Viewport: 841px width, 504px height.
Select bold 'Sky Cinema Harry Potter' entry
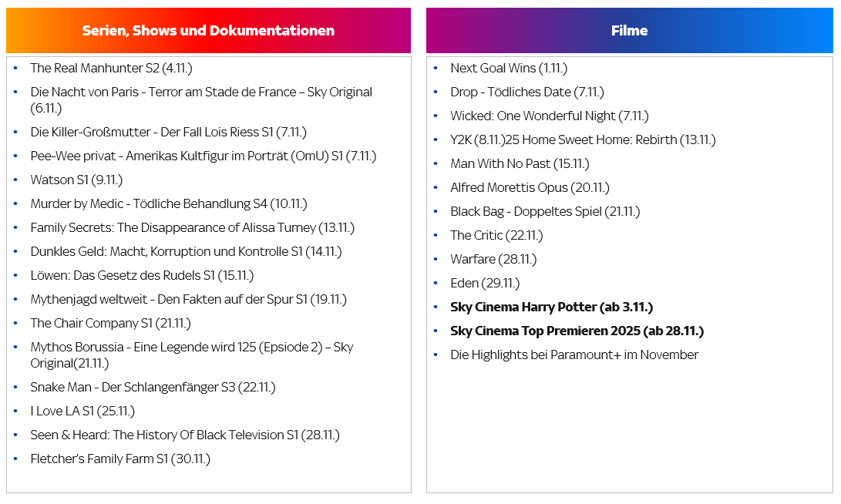point(551,307)
